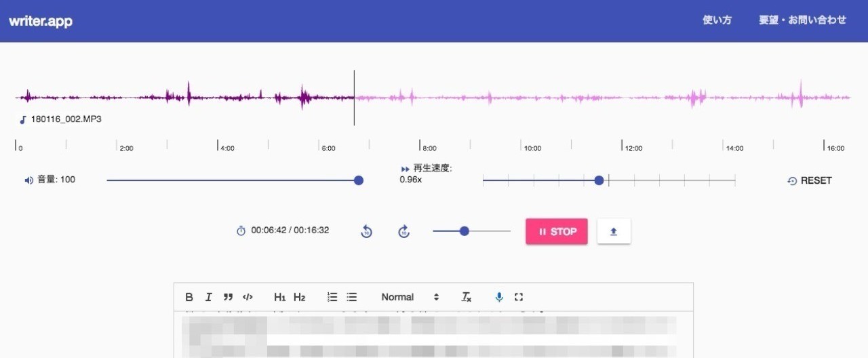868x358 pixels.
Task: Clear text formatting with the Tx icon
Action: (467, 297)
